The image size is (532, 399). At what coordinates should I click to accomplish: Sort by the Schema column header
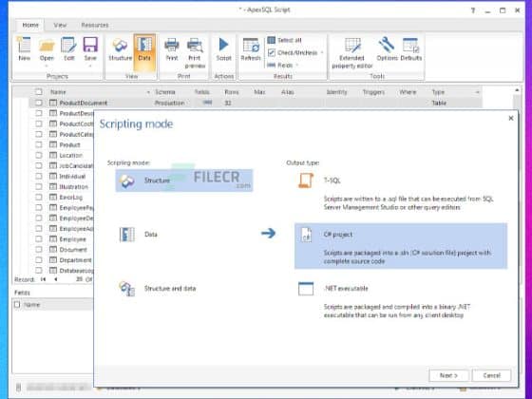(165, 92)
